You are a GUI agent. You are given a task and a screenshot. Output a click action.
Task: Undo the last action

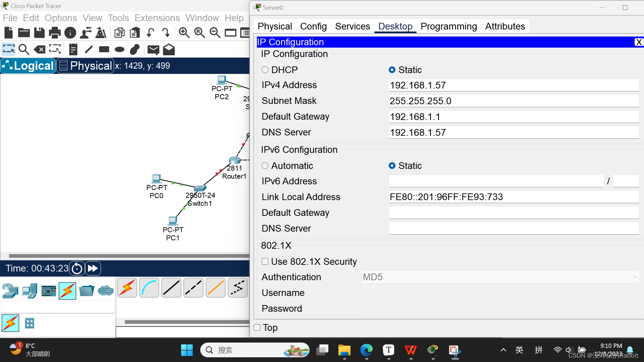tap(151, 33)
